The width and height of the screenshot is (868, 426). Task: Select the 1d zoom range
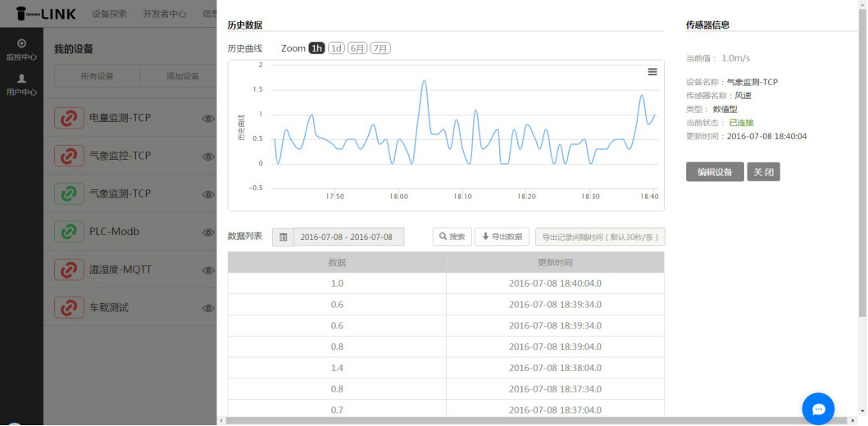pyautogui.click(x=336, y=48)
